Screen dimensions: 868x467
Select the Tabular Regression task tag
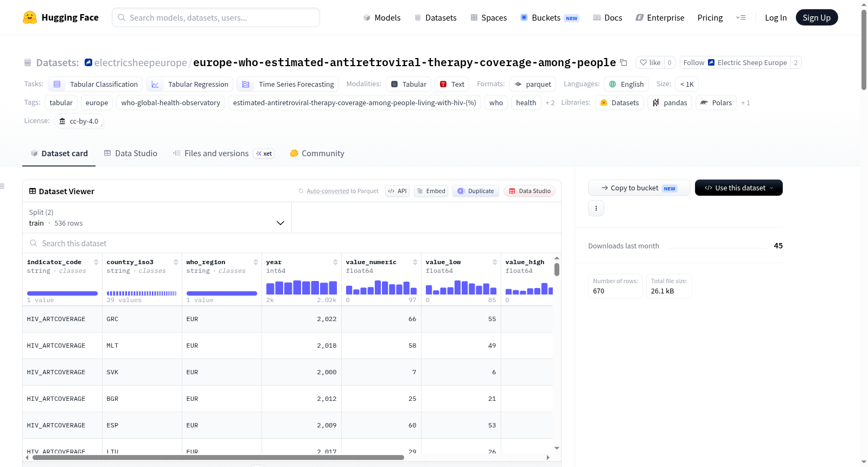tap(190, 84)
